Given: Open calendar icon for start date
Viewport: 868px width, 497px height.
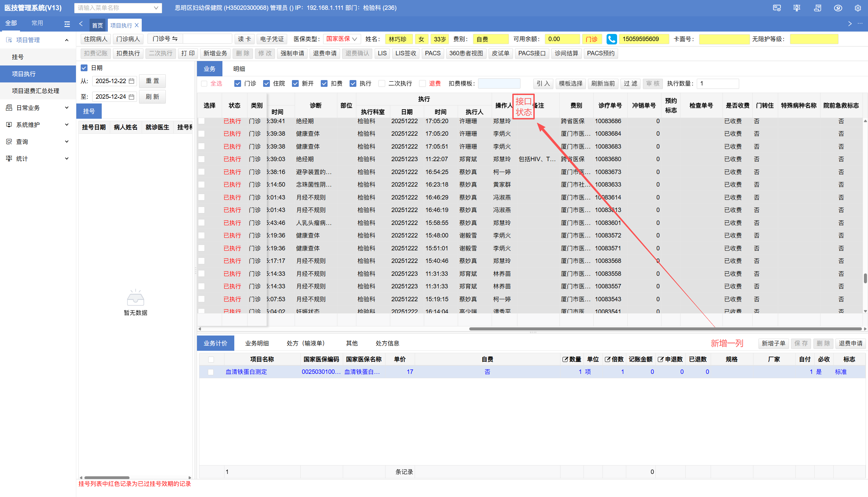Looking at the screenshot, I should coord(131,81).
